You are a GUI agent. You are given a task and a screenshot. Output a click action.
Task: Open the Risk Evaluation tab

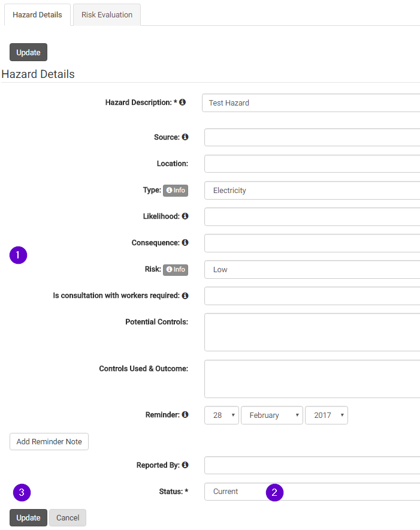point(107,15)
